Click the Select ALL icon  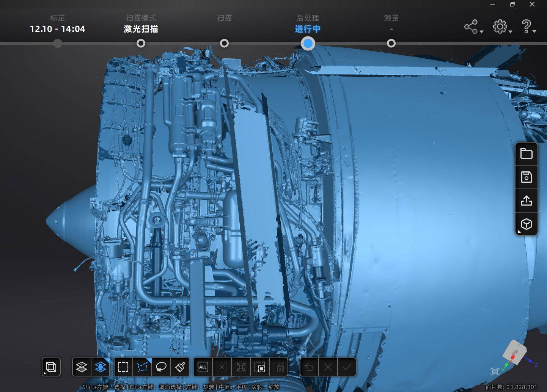203,367
